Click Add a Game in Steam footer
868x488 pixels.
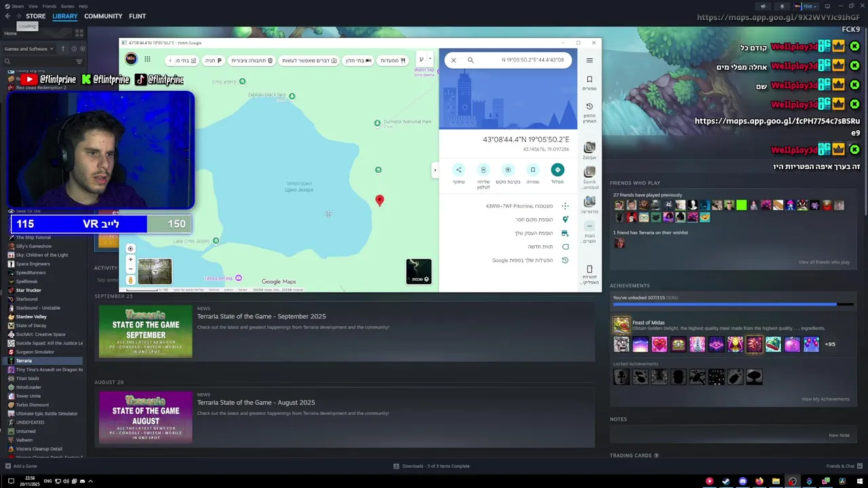point(21,466)
